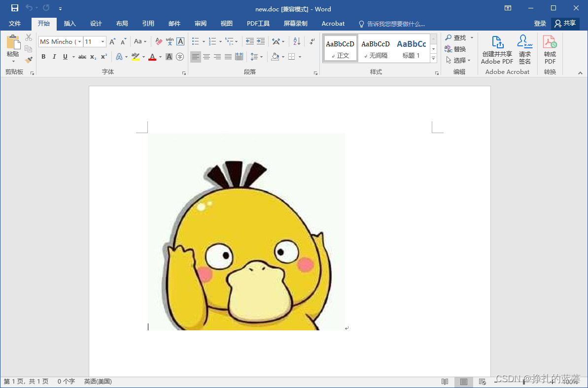This screenshot has height=388, width=588.
Task: Switch to the 设计 (Design) tab
Action: tap(96, 24)
